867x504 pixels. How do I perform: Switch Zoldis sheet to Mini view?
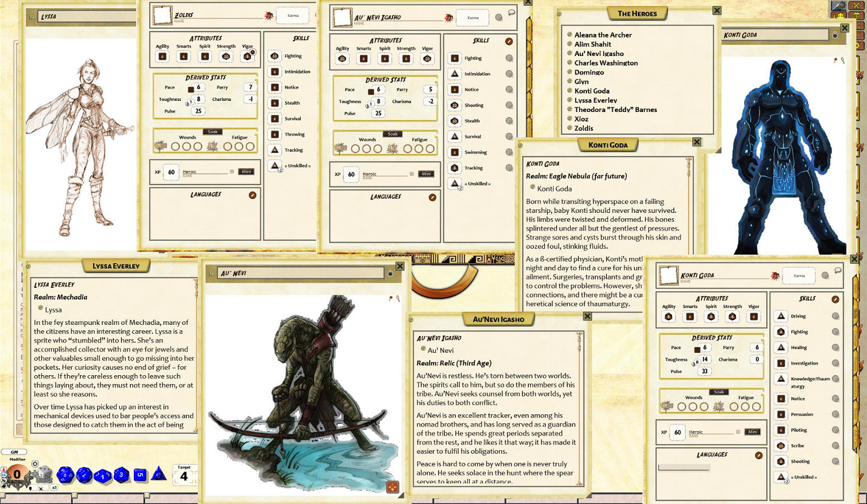tap(246, 172)
